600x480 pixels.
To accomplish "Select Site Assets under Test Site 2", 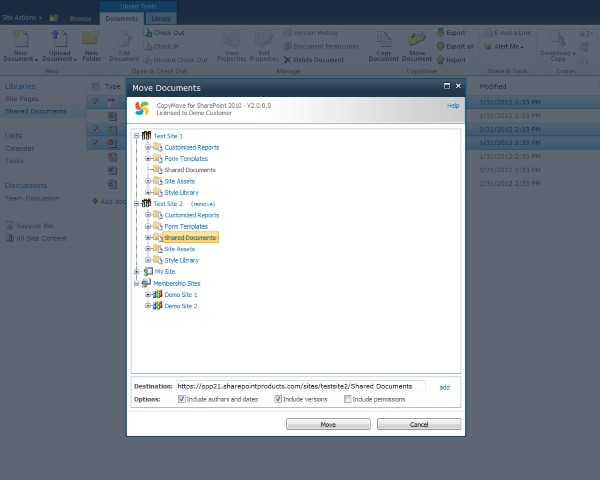I will [179, 249].
